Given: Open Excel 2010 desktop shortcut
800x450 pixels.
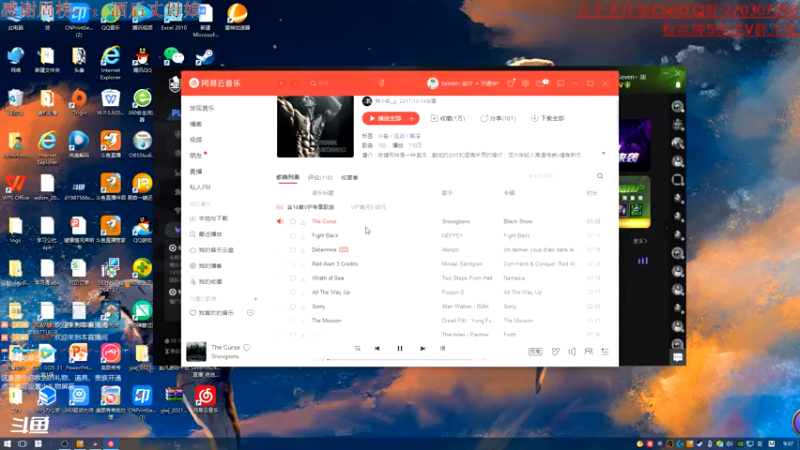Looking at the screenshot, I should tap(173, 18).
